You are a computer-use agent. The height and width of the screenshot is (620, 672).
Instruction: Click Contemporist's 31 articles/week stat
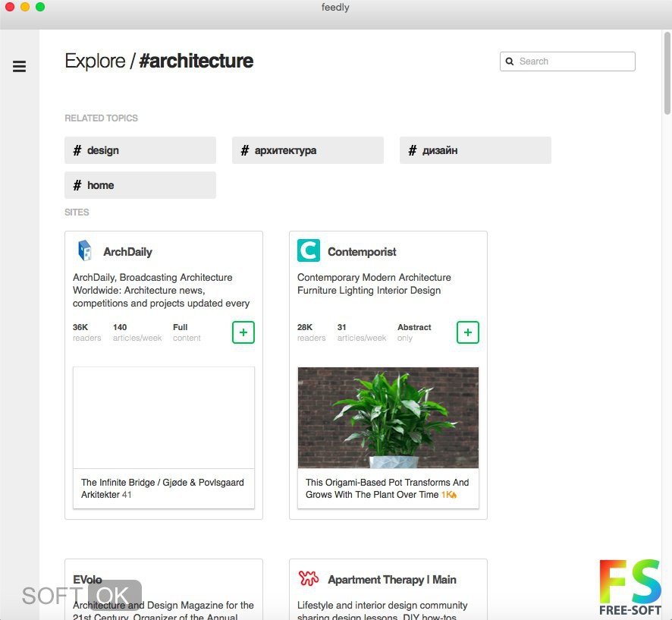(x=362, y=332)
